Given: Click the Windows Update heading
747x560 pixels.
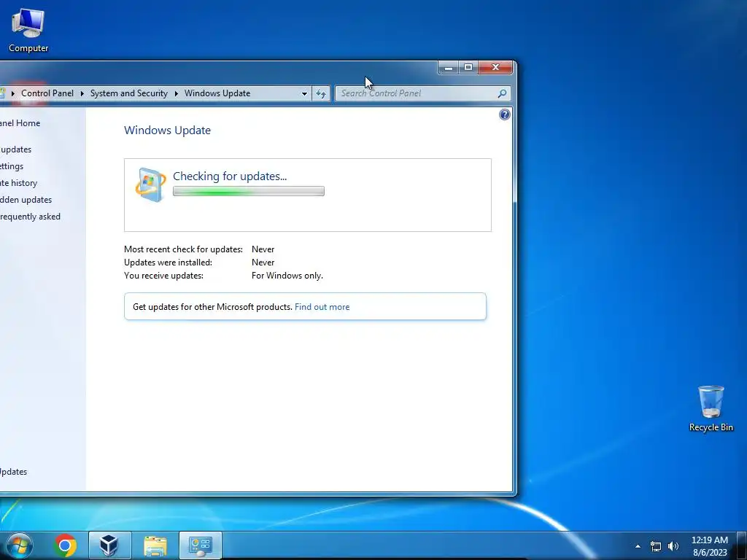Looking at the screenshot, I should [167, 130].
